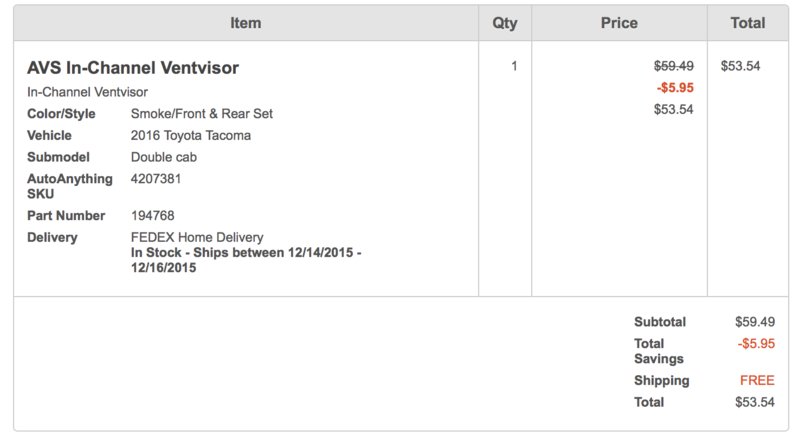The image size is (799, 437).
Task: Click the In Stock ships between dates text
Action: 246,260
